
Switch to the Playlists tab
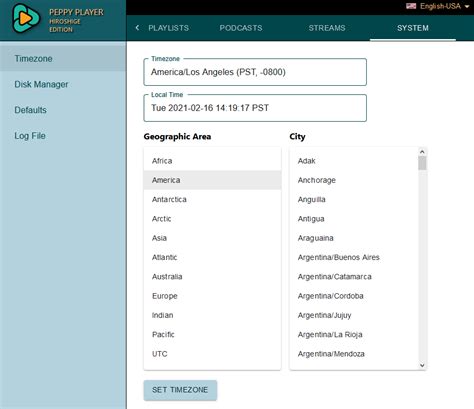168,28
